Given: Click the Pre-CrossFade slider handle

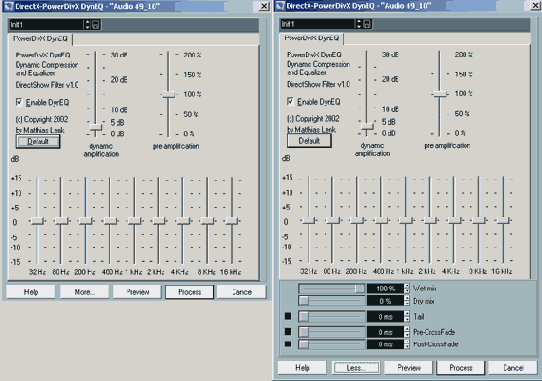Looking at the screenshot, I should (304, 332).
